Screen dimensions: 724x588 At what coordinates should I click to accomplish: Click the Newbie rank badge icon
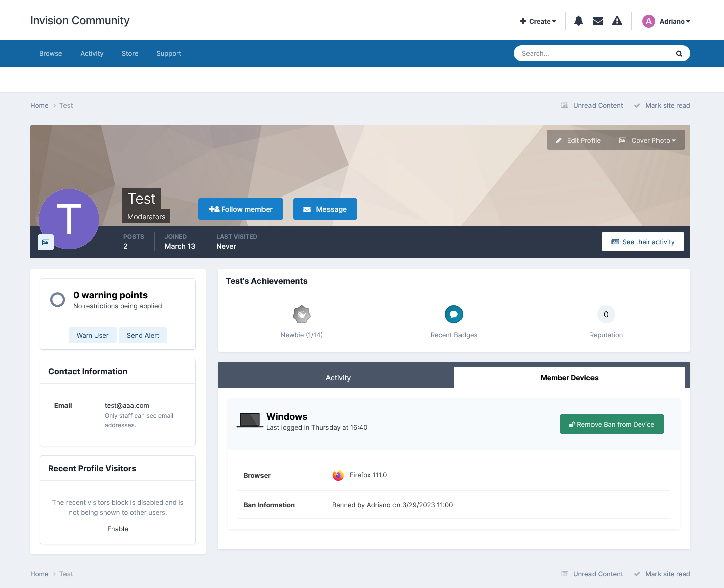click(x=301, y=315)
